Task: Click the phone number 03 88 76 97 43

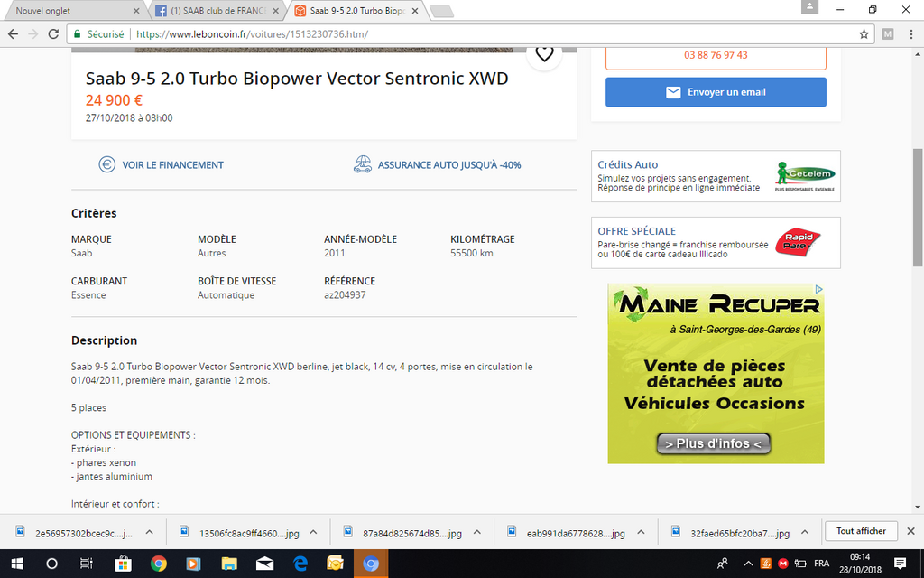Action: coord(716,55)
